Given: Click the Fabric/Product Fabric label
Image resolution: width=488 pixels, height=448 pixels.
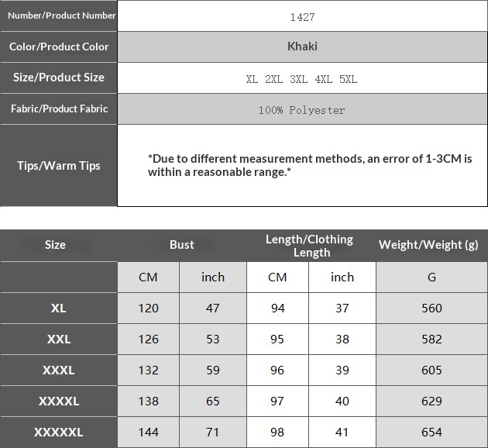Looking at the screenshot, I should click(59, 109).
